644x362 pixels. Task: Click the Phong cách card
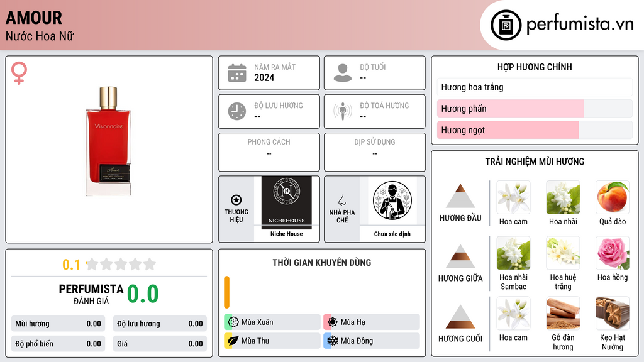click(x=269, y=152)
